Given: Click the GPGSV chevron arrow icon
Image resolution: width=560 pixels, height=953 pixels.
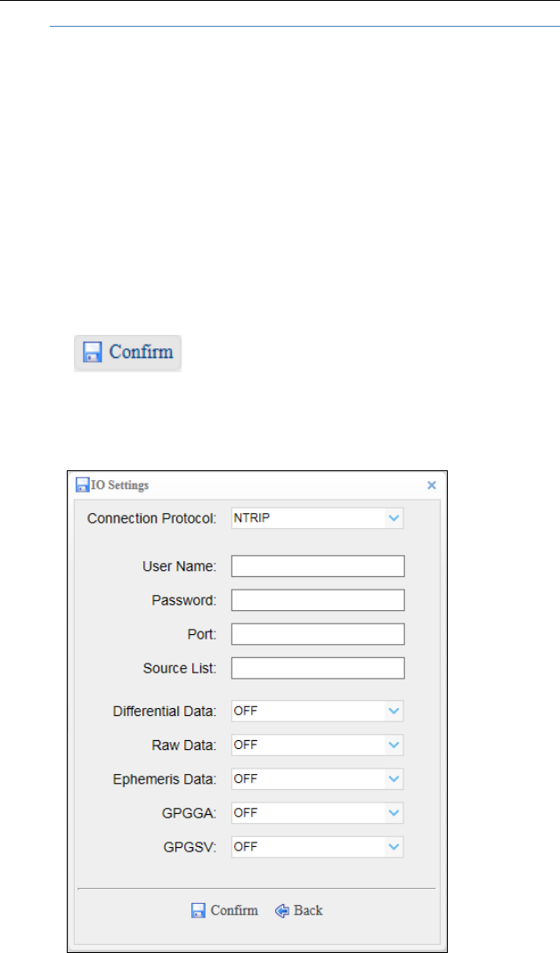Looking at the screenshot, I should pyautogui.click(x=394, y=846).
